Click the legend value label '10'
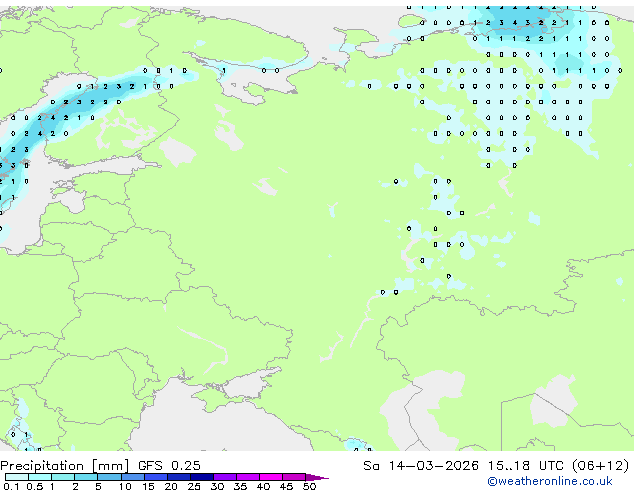634x490 pixels. (125, 486)
